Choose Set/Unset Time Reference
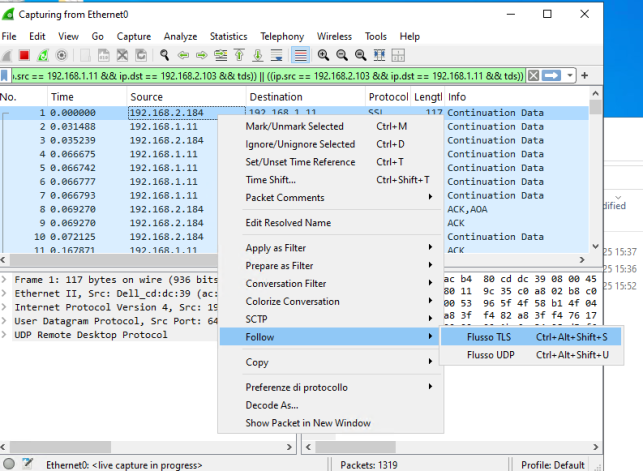 click(x=330, y=162)
